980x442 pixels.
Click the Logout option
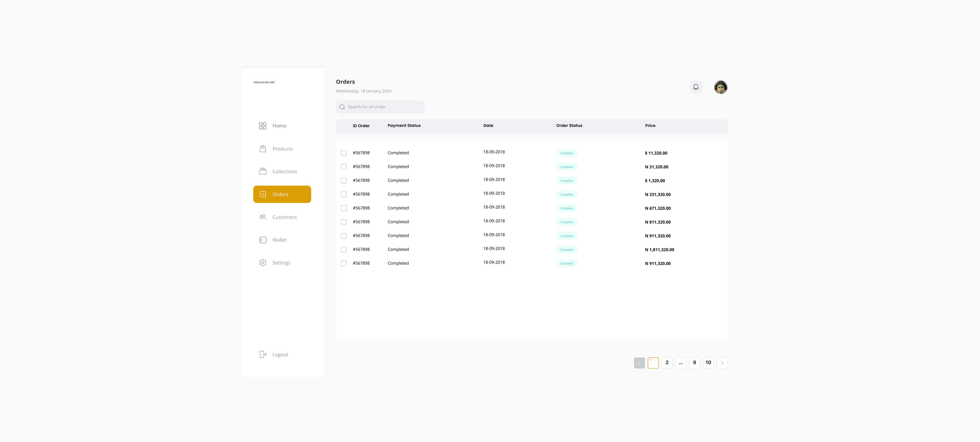(x=280, y=354)
